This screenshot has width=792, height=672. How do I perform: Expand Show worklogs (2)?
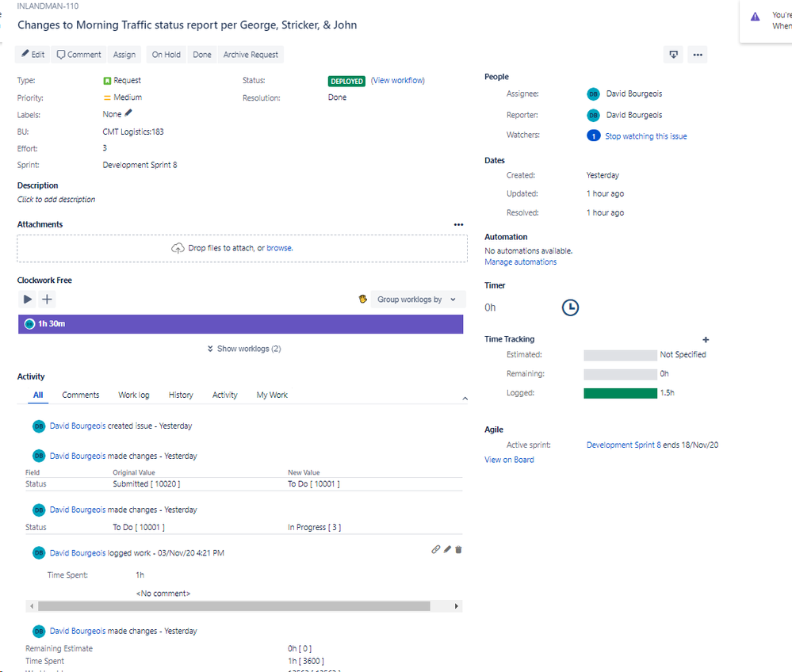(244, 349)
